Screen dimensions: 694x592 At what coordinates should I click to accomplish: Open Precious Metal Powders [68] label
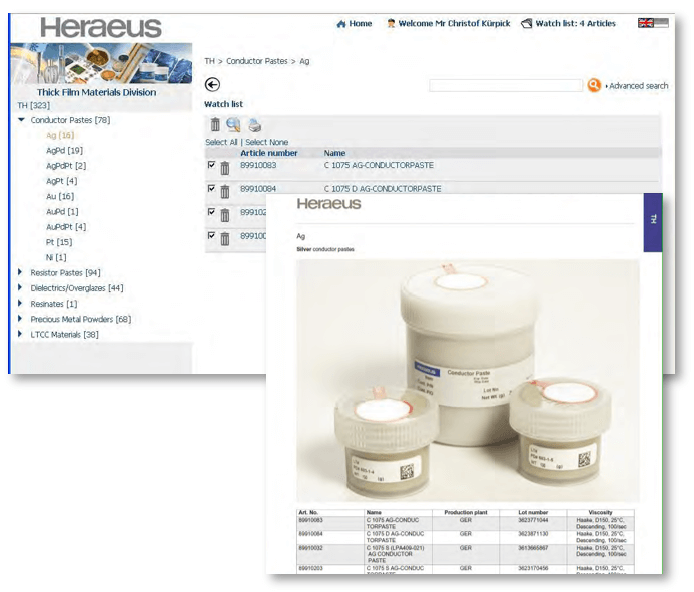point(81,319)
